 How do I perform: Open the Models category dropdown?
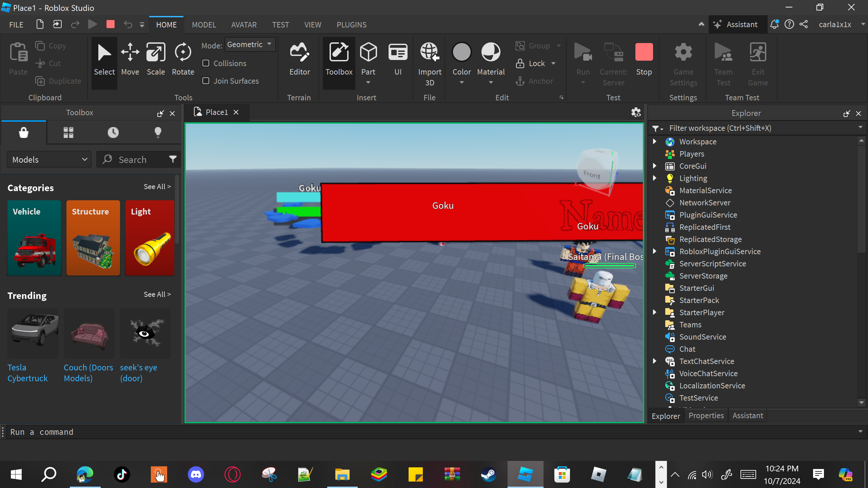[50, 160]
